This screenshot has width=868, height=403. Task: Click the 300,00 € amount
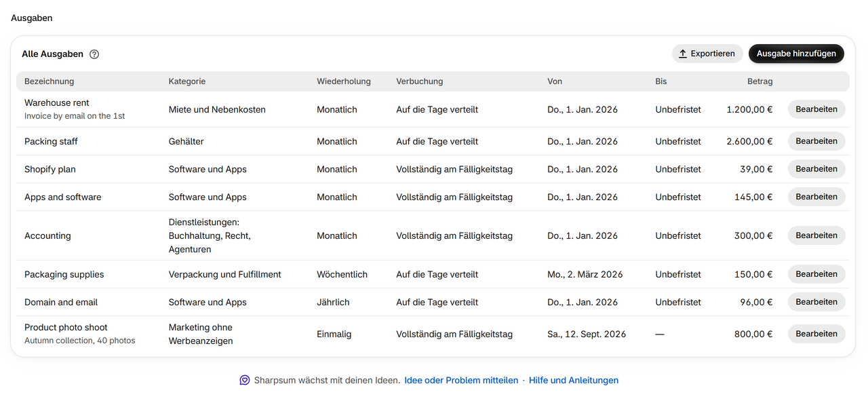(x=753, y=236)
